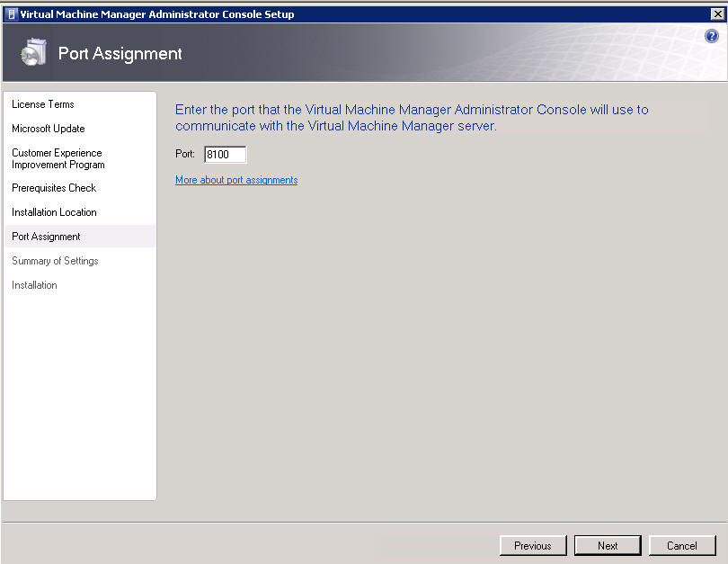Click inside the Port input field
Image resolution: width=728 pixels, height=564 pixels.
point(226,154)
